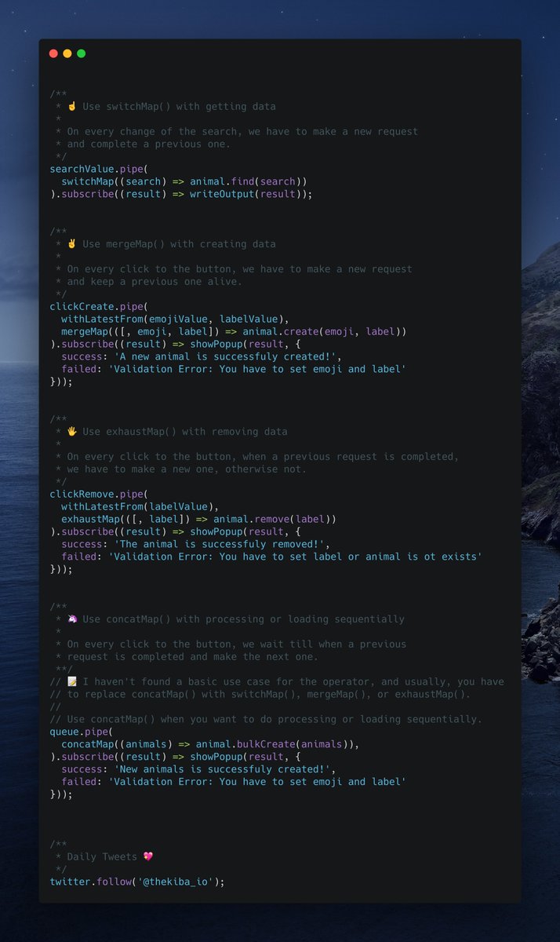This screenshot has height=942, width=560.
Task: Click "withLatestFrom(emojiValue, labelValue),"
Action: (x=176, y=319)
